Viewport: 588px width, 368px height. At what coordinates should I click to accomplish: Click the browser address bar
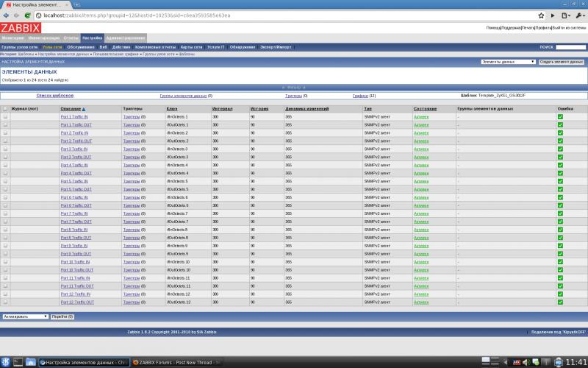tap(285, 15)
